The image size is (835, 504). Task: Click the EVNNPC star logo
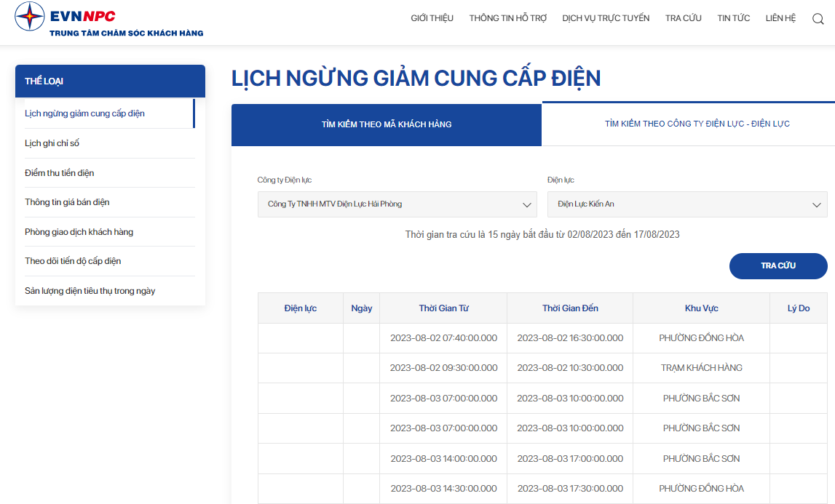pyautogui.click(x=30, y=17)
